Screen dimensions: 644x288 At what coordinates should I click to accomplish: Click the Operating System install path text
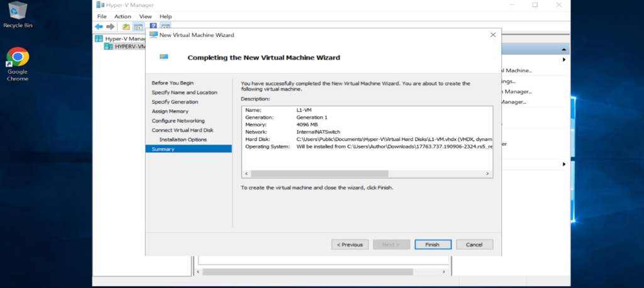(394, 147)
